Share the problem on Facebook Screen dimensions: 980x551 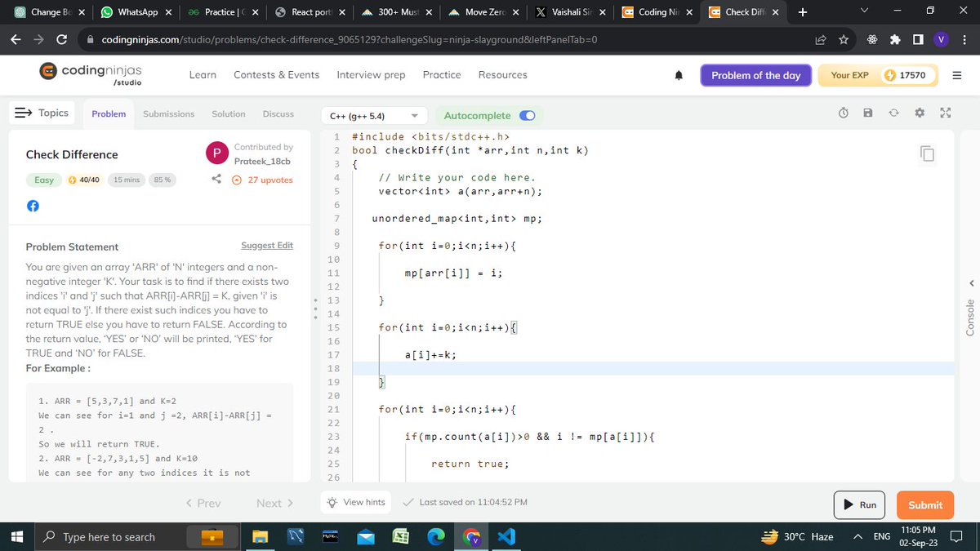(33, 206)
